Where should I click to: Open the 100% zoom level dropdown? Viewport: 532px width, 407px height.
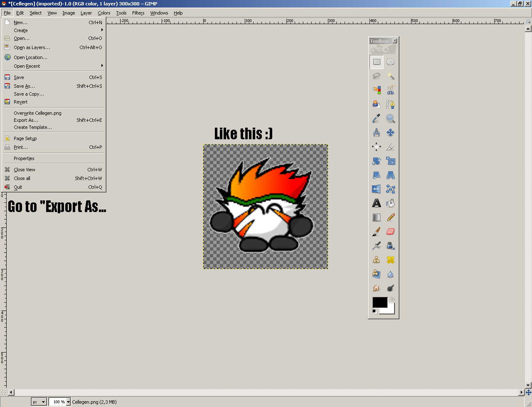click(59, 402)
